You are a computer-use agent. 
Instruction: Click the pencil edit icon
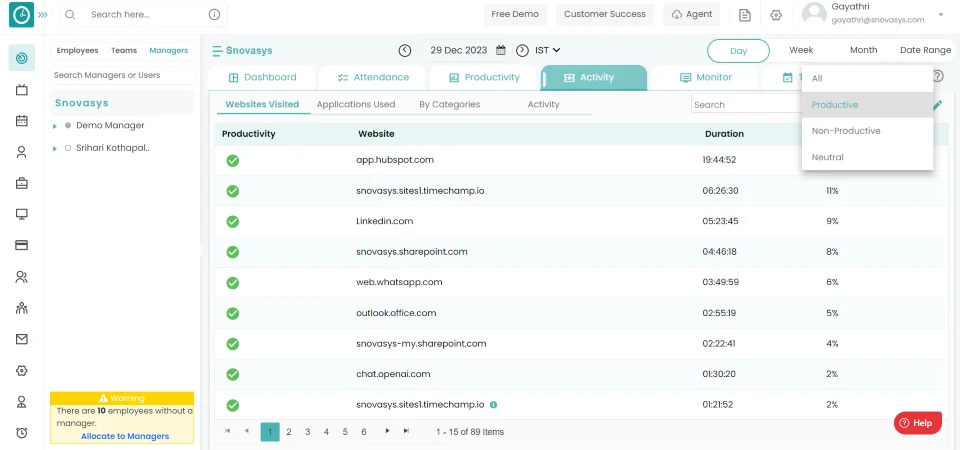pos(937,105)
